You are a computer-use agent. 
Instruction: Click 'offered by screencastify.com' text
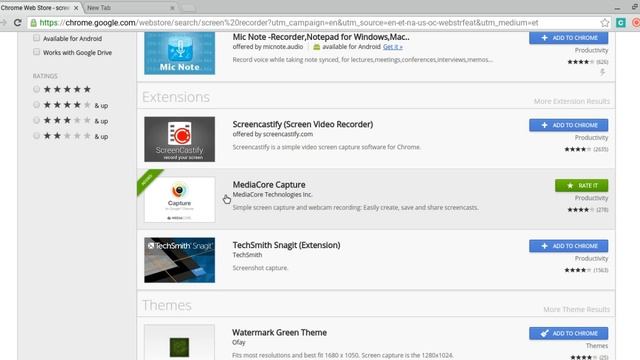click(x=273, y=134)
